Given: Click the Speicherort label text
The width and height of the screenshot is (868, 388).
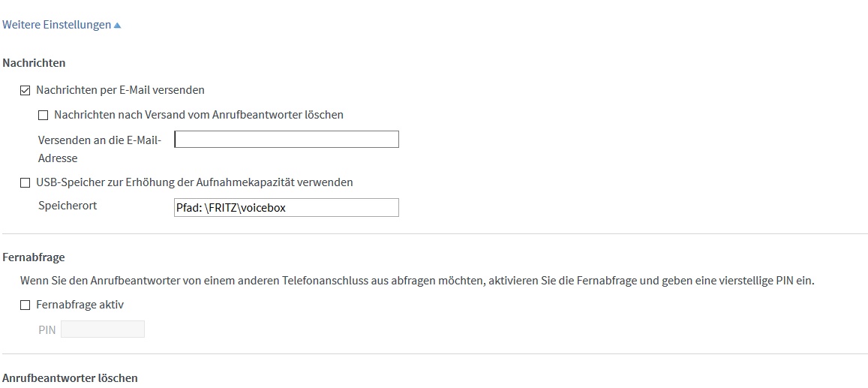Looking at the screenshot, I should click(x=68, y=206).
